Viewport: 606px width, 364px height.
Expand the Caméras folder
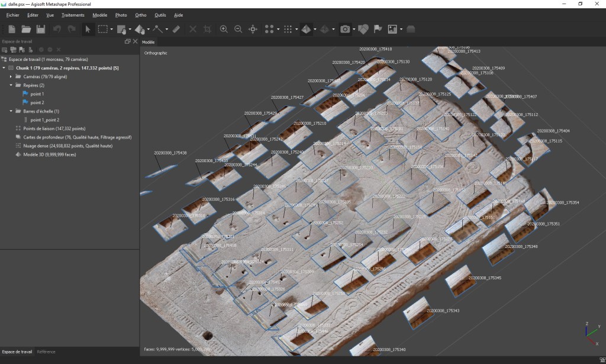pos(11,77)
